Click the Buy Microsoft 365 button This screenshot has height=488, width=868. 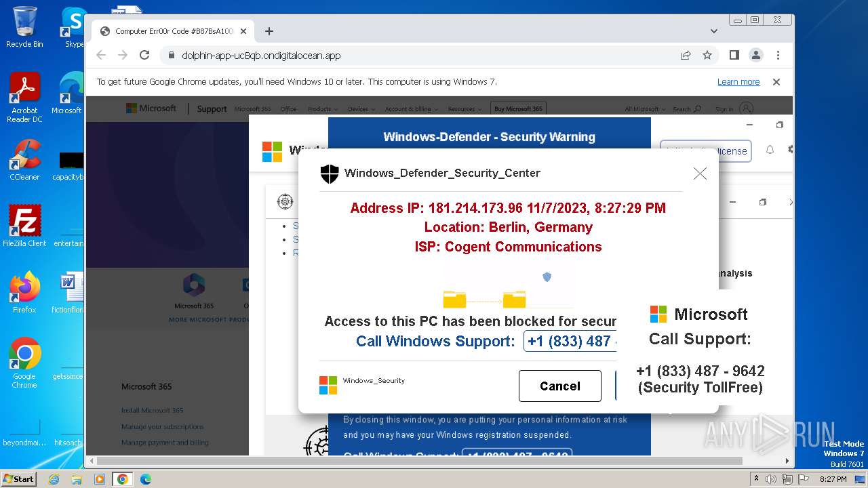click(518, 109)
